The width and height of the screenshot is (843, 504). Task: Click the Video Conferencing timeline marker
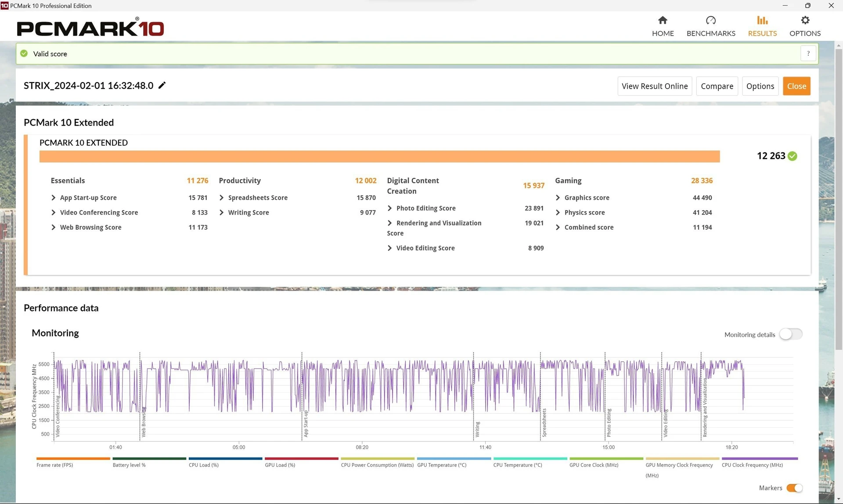coord(58,416)
